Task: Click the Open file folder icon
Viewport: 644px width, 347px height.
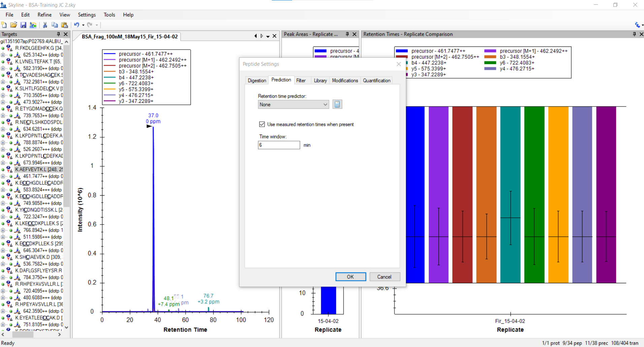Action: point(13,25)
